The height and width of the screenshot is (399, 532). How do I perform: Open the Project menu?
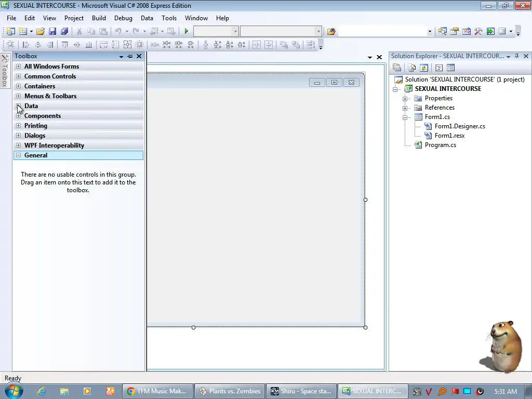[74, 18]
